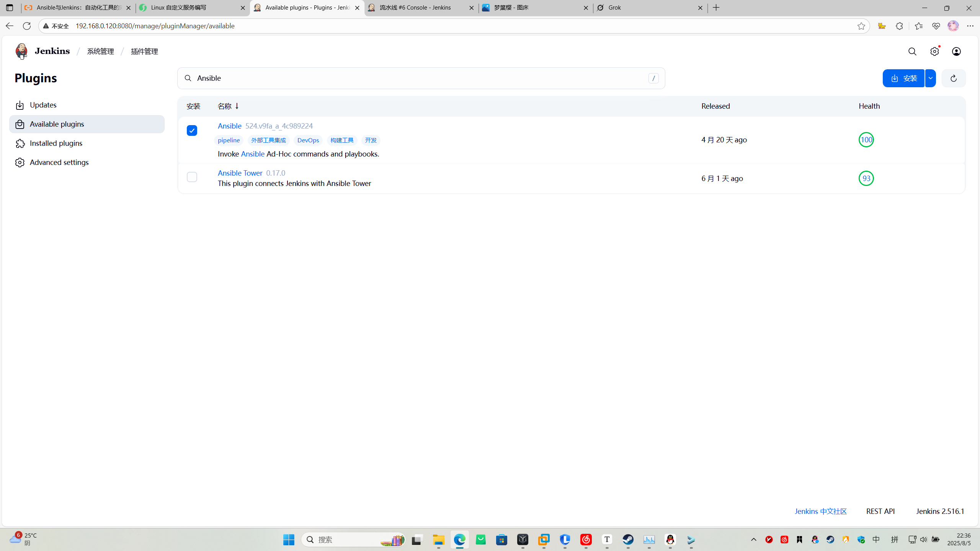Click the 构建工具 tag
This screenshot has width=980, height=551.
(342, 140)
